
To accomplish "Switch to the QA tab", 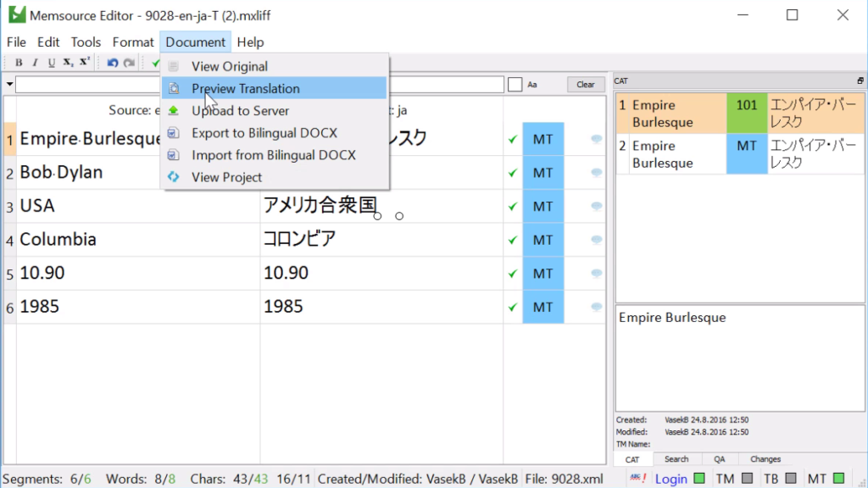I will [719, 459].
